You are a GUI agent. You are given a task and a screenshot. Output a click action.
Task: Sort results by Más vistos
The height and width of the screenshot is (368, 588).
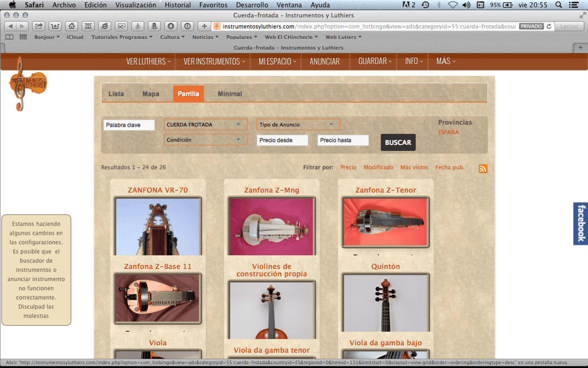point(414,167)
